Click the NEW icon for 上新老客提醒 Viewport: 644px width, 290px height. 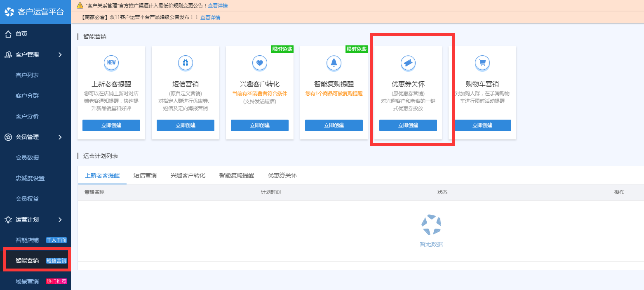click(111, 63)
